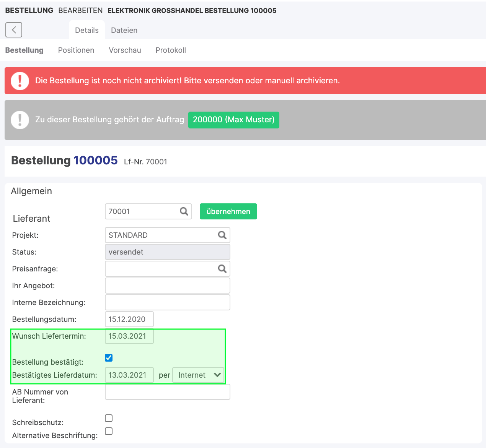Open the Positionen sub-tab

(76, 50)
